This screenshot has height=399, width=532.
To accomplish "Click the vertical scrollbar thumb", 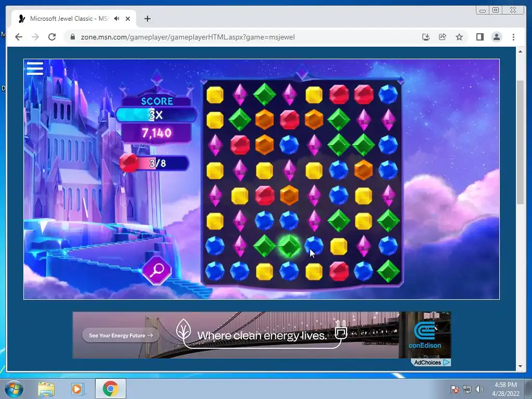I will click(x=520, y=142).
